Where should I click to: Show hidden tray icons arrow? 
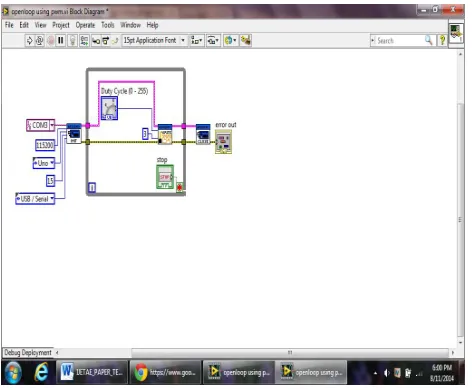pyautogui.click(x=375, y=373)
